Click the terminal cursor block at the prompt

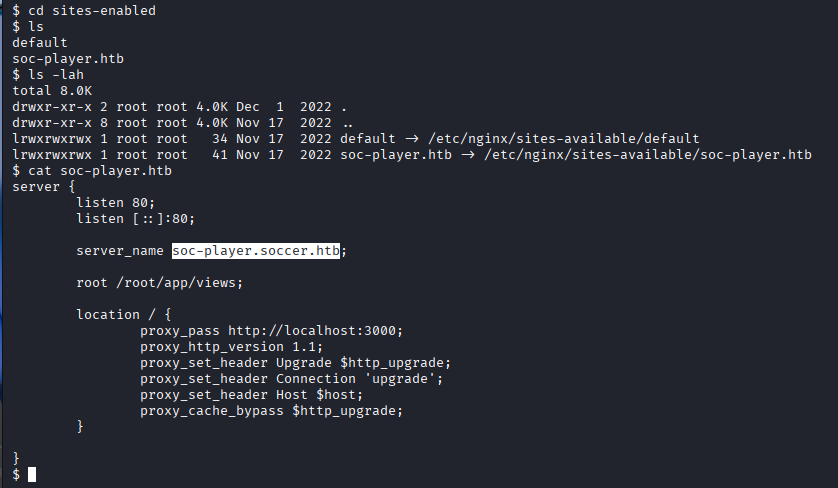pos(32,474)
